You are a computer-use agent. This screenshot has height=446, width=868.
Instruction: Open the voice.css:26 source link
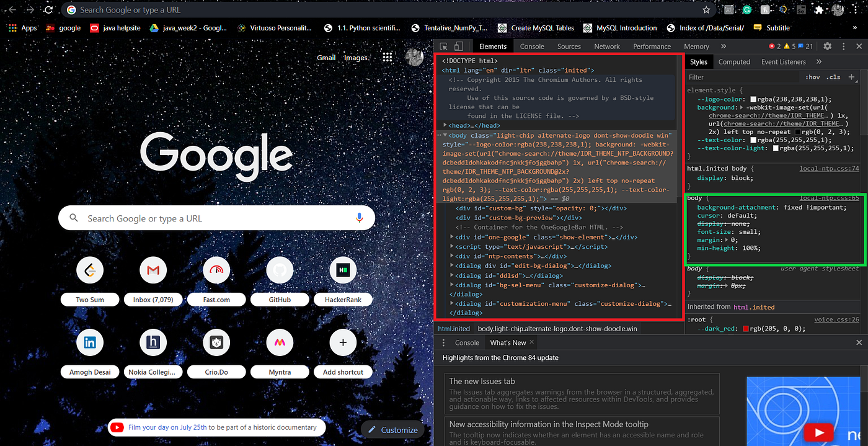836,319
